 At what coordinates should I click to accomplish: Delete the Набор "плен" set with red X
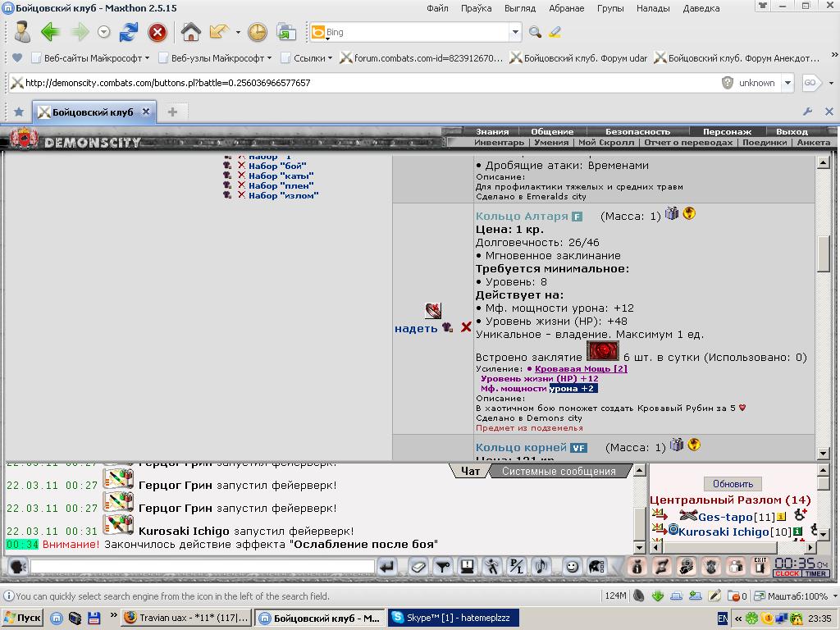[242, 185]
